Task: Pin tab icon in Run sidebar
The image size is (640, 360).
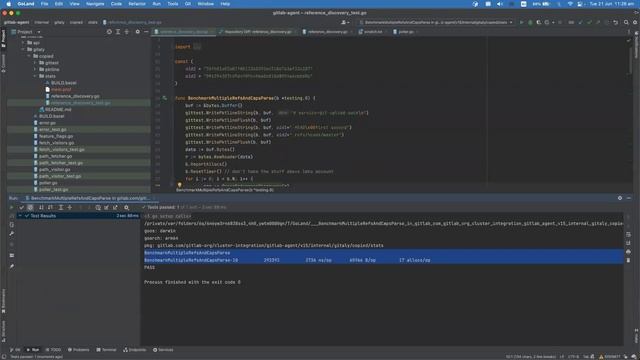Action: click(11, 266)
